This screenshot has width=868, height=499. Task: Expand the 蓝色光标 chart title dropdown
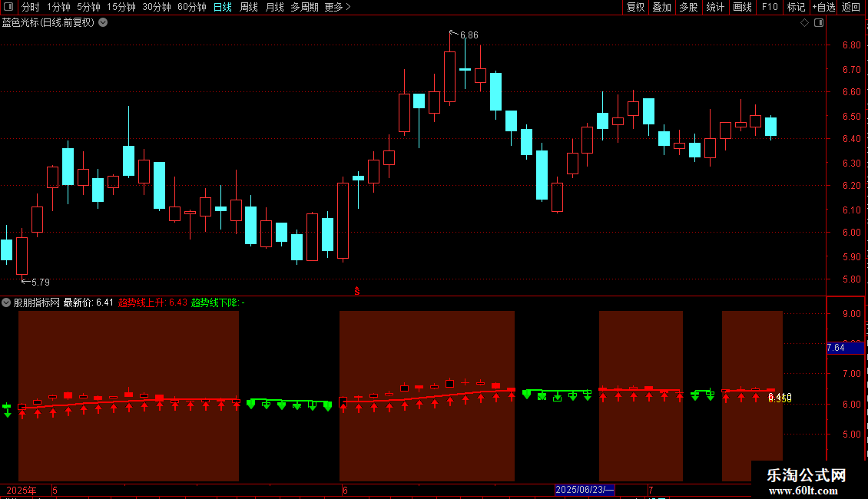(103, 23)
